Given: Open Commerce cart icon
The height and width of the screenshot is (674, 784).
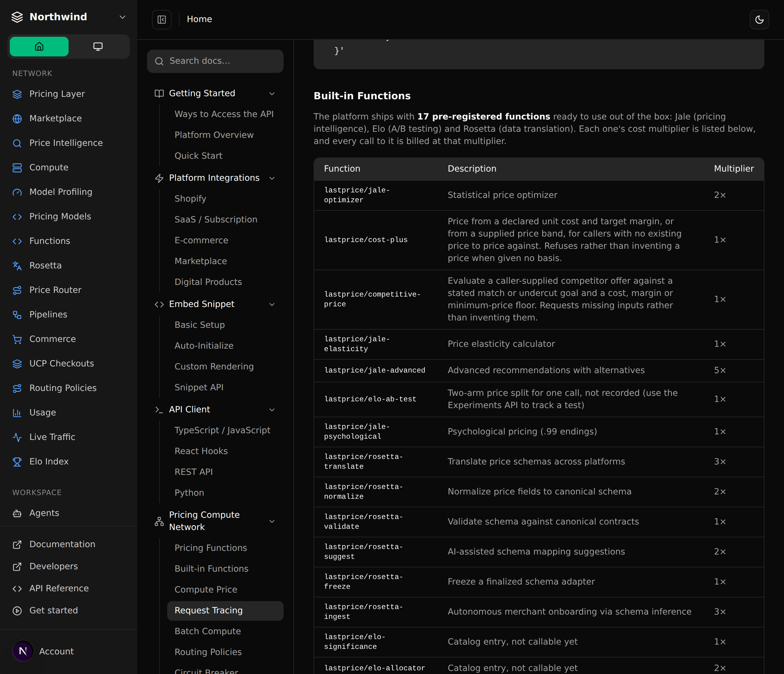Looking at the screenshot, I should 17,339.
